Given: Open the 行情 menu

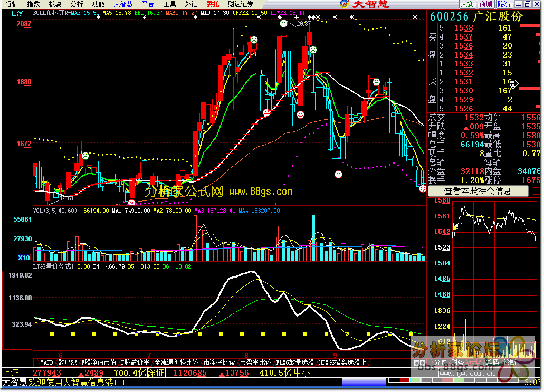Looking at the screenshot, I should coord(12,4).
